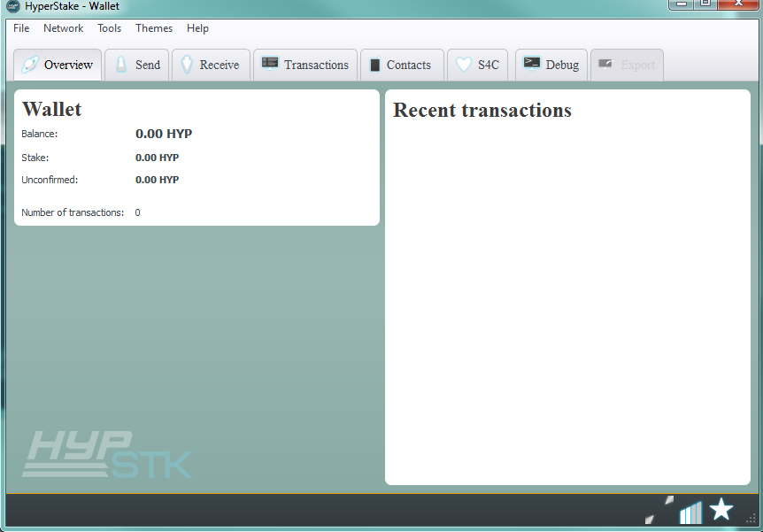Click the Recent transactions heading
Viewport: 763px width, 532px height.
coord(482,110)
